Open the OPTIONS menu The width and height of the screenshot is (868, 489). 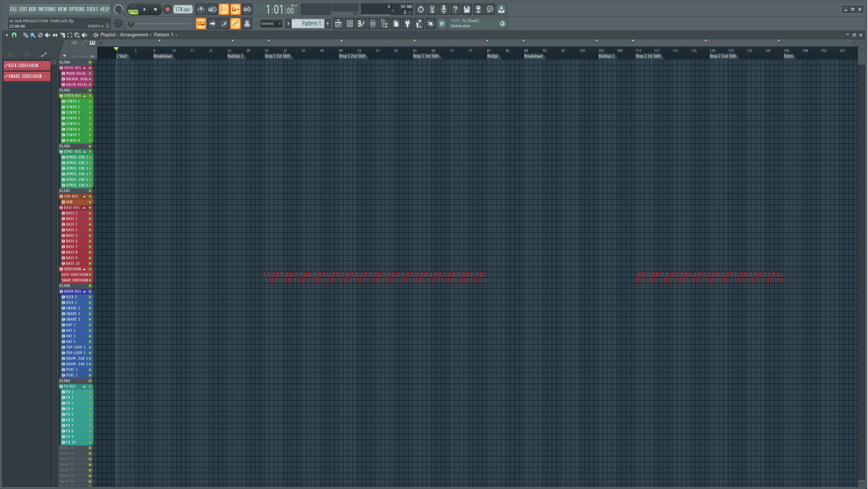(77, 9)
